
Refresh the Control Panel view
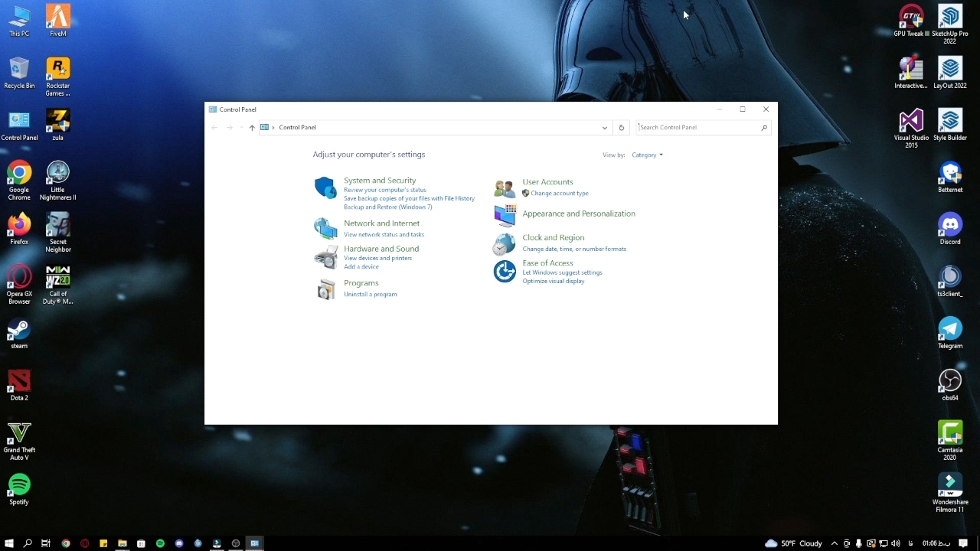622,128
